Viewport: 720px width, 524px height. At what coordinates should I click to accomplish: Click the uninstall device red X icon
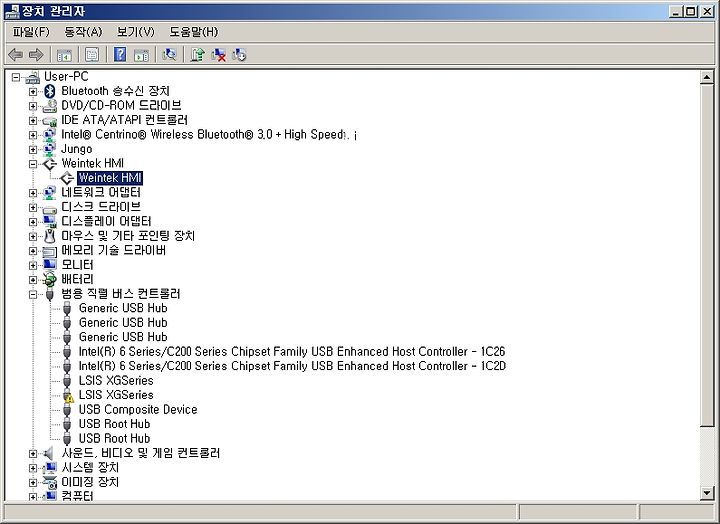coord(218,55)
